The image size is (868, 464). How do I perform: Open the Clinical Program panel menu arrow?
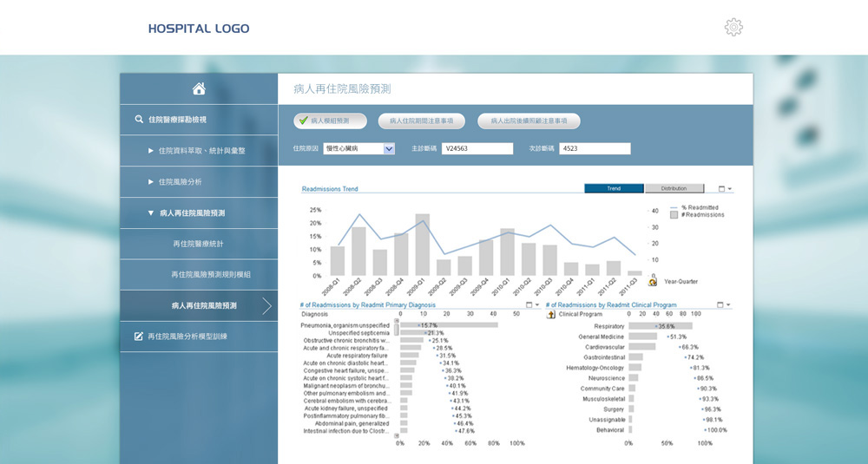(x=728, y=304)
